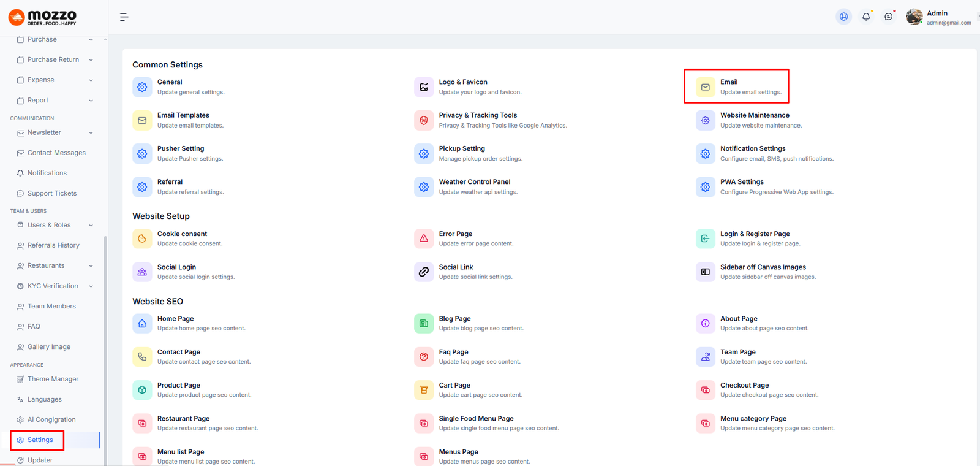Click the Privacy & Tracking Tools shield icon
980x466 pixels.
424,120
